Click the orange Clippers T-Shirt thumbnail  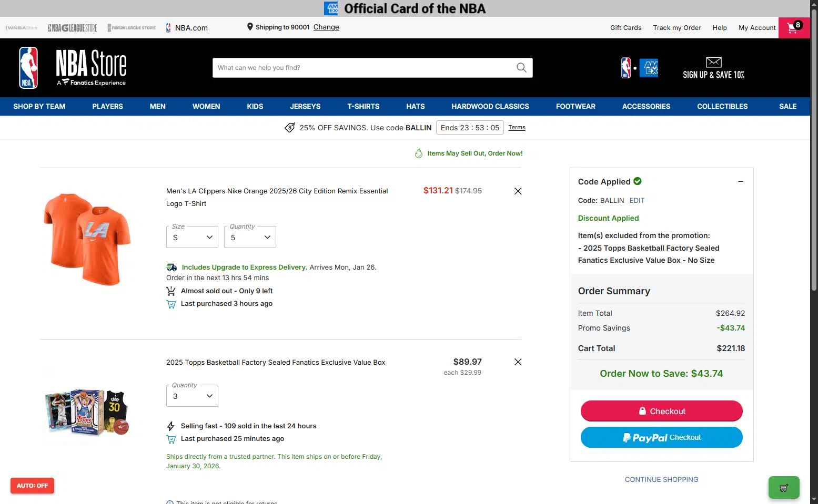click(x=87, y=239)
